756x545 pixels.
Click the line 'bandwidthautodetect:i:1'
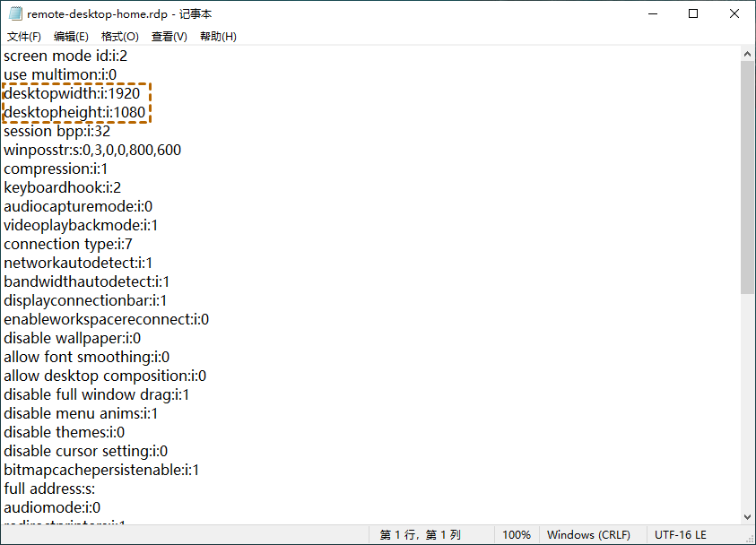87,281
